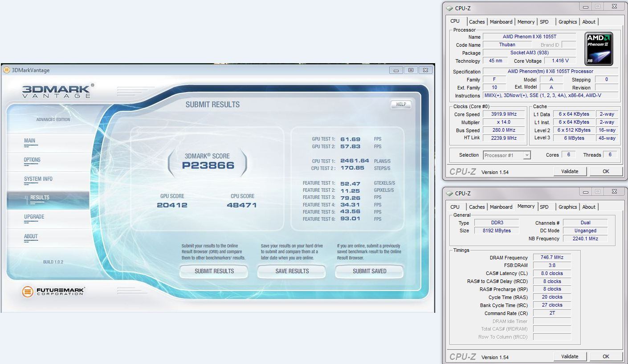Viewport: 628px width, 364px height.
Task: Click the memory Size value 8192 MBytes
Action: pos(497,231)
